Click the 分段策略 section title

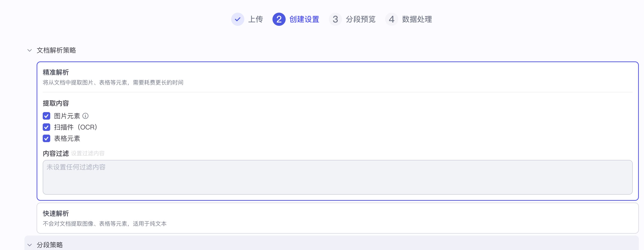pyautogui.click(x=50, y=245)
